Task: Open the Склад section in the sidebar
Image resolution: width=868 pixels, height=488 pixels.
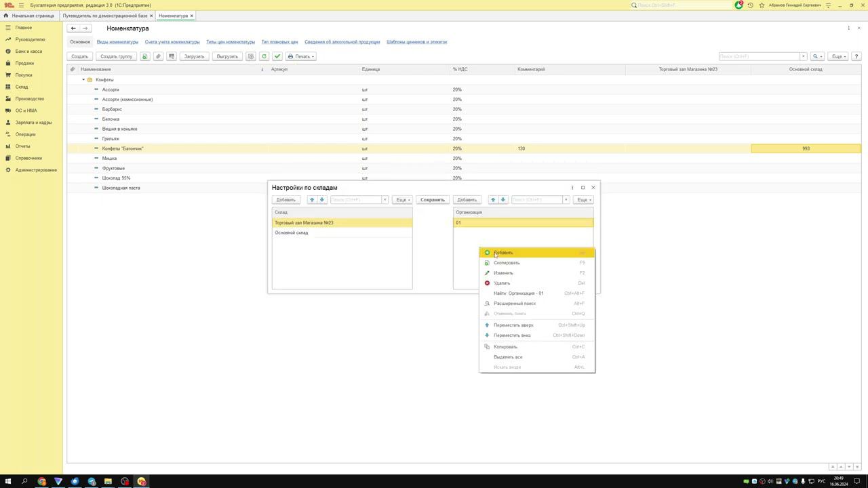Action: [x=22, y=87]
